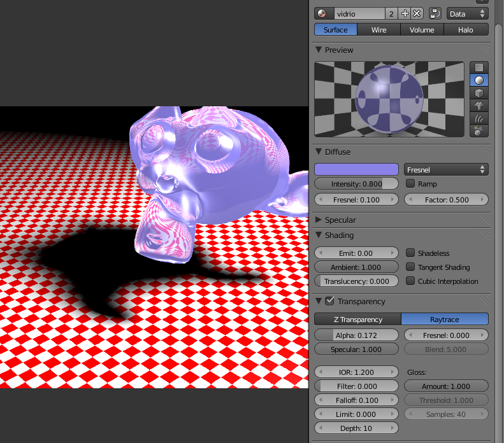Open the Fresnel diffuse shader dropdown

coord(446,169)
